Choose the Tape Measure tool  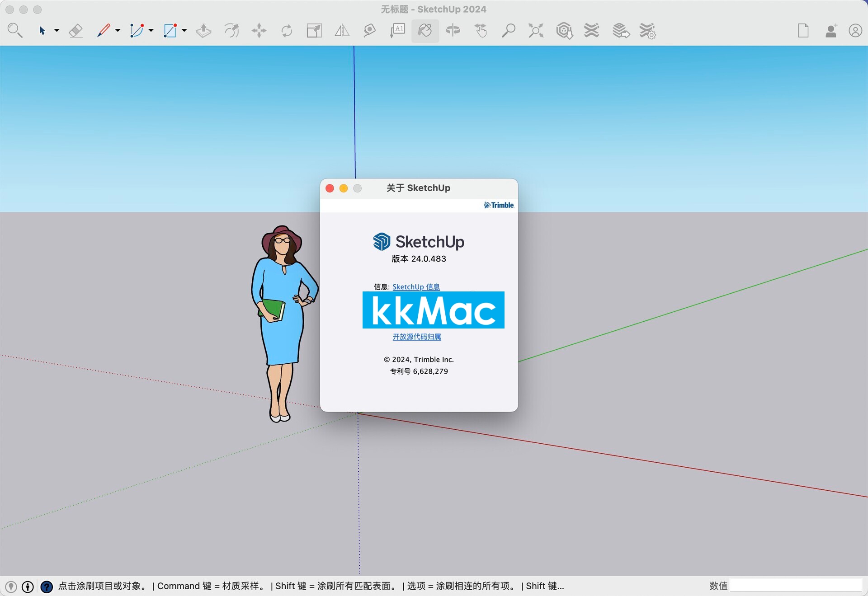pyautogui.click(x=370, y=31)
